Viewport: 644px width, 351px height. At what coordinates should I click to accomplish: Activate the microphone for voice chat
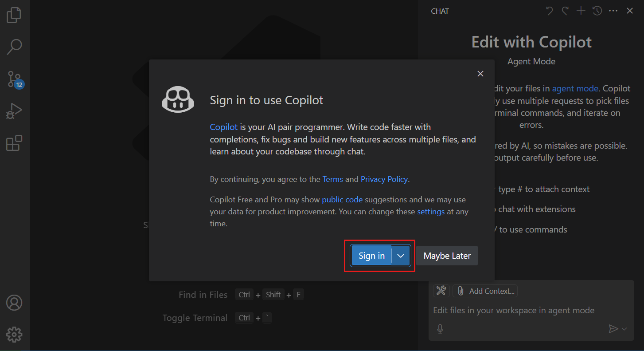tap(440, 328)
